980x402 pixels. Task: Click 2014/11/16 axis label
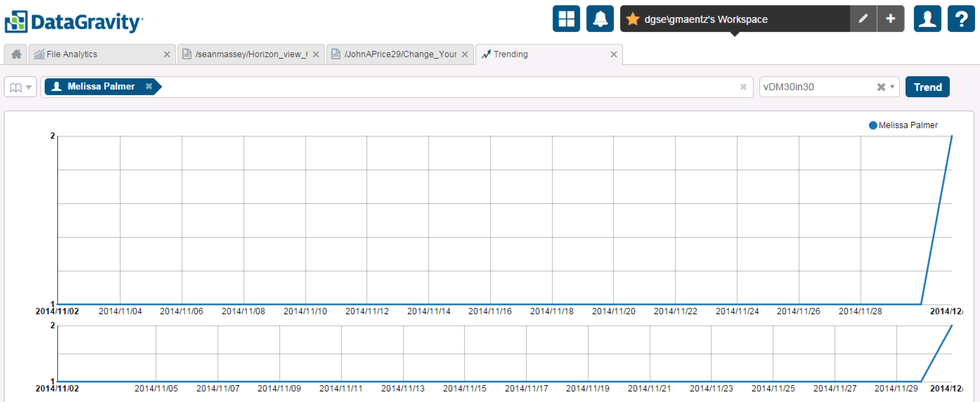tap(490, 311)
